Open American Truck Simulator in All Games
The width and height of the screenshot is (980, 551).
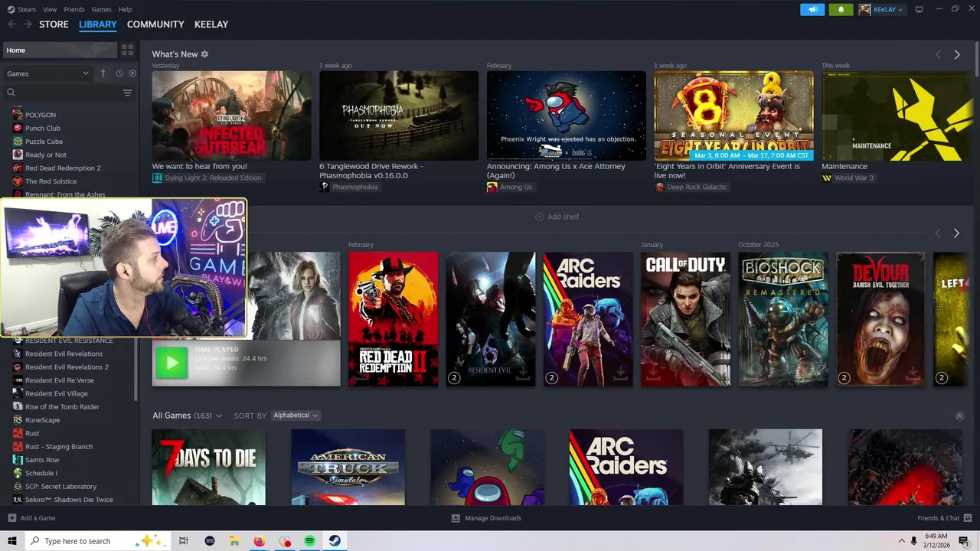coord(348,467)
